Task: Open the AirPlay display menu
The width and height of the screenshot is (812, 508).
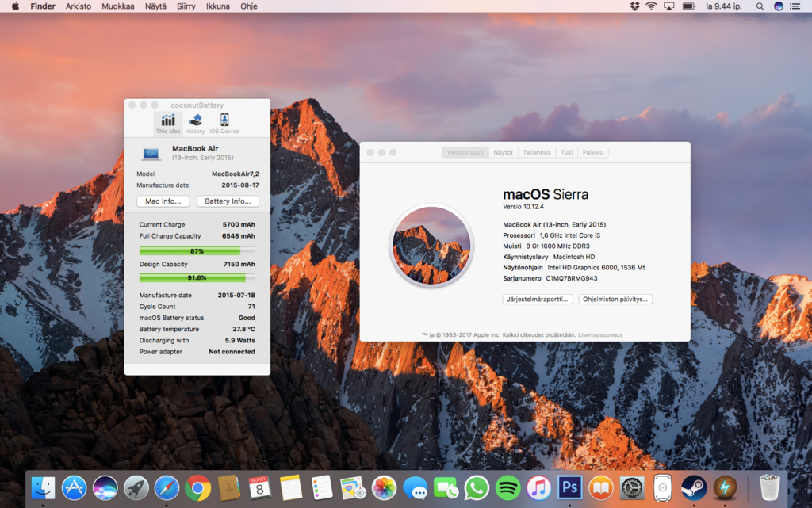Action: coord(669,6)
